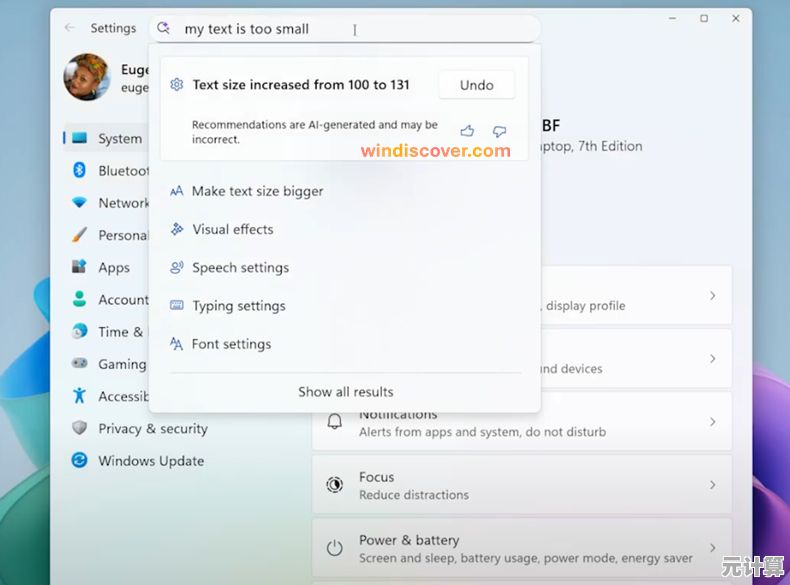Expand the Power & battery chevron

712,548
